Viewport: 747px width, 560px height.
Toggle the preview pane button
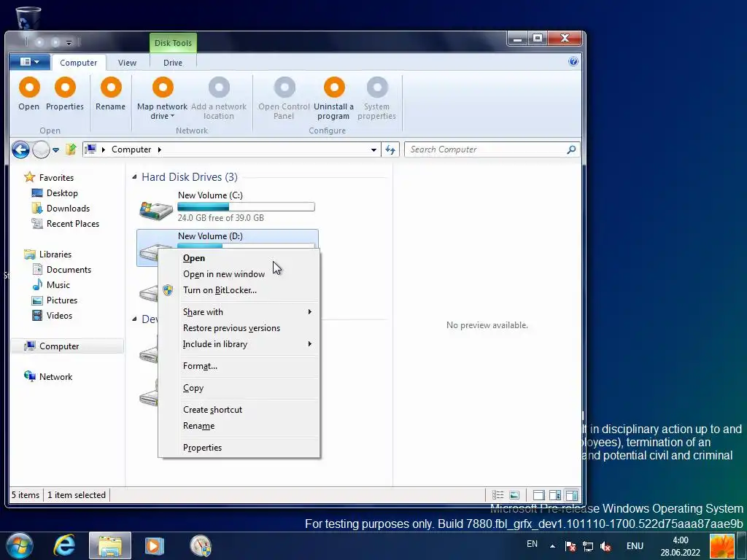[x=572, y=495]
